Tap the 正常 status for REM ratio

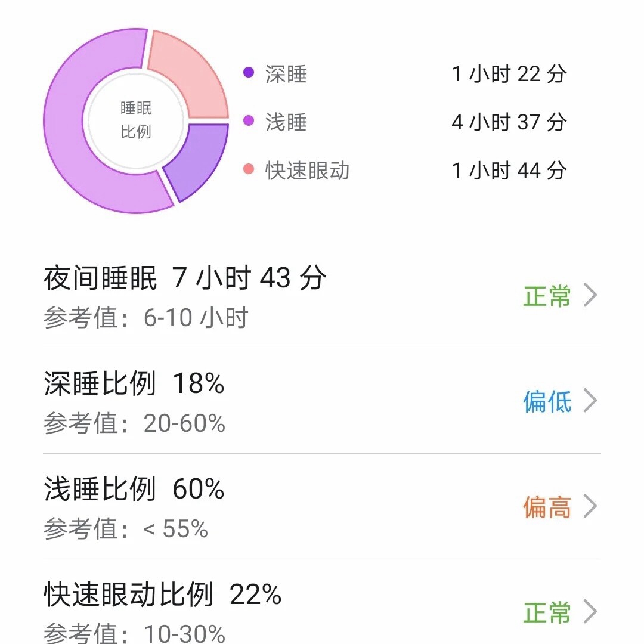point(547,612)
